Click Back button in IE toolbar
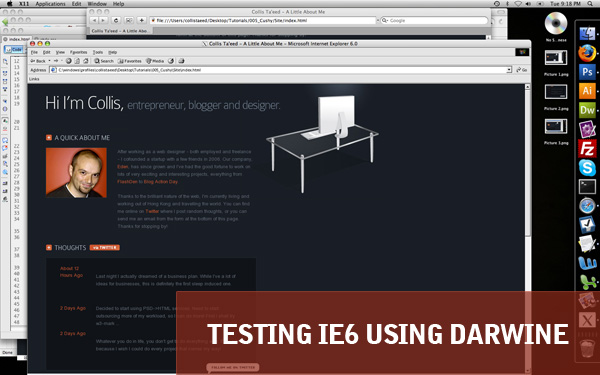 pyautogui.click(x=38, y=61)
